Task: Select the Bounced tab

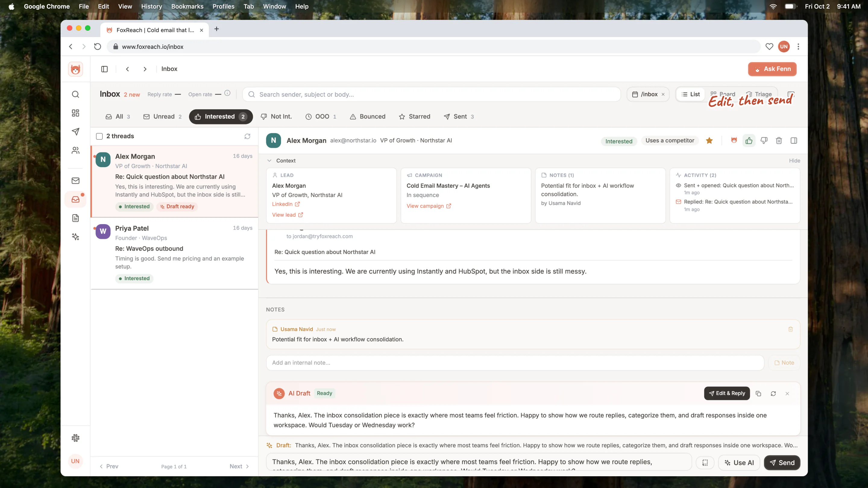Action: (x=368, y=117)
